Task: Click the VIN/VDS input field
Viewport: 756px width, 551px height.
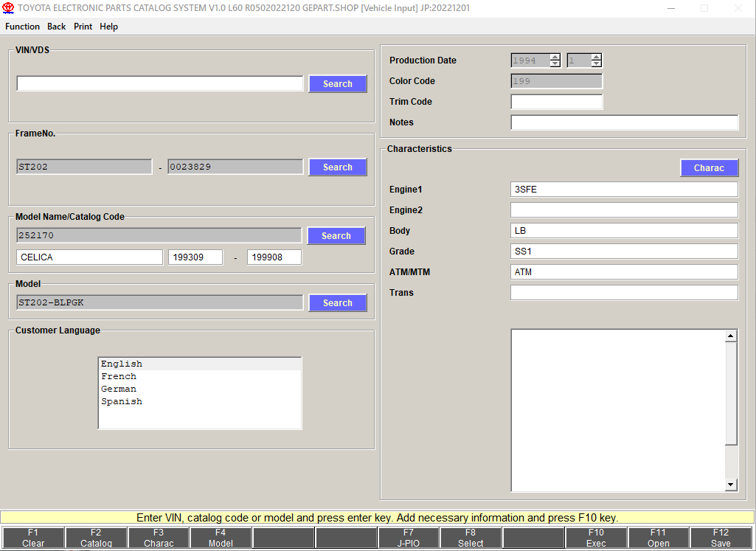Action: 159,83
